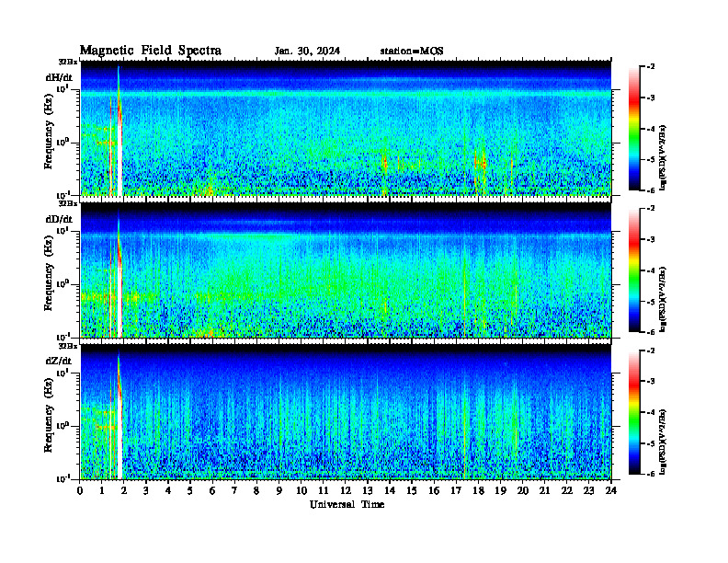The width and height of the screenshot is (728, 563).
Task: Select the "dH/dt" panel label
Action: point(59,77)
